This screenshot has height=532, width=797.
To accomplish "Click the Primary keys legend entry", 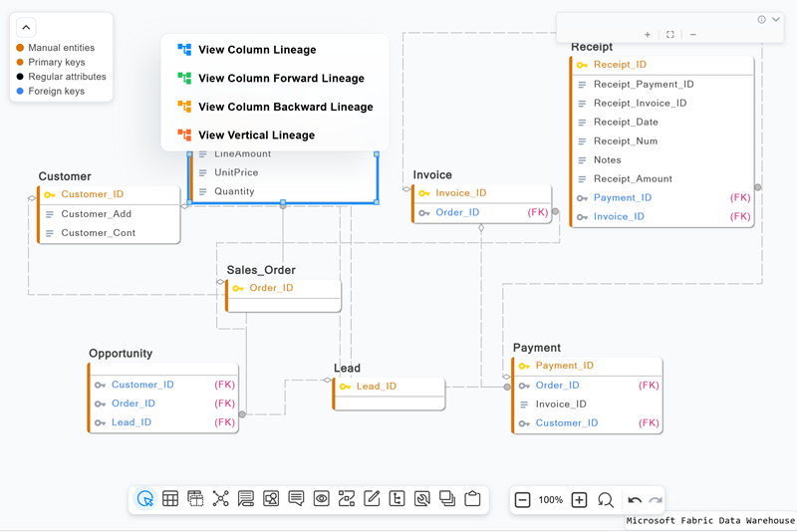I will (51, 62).
